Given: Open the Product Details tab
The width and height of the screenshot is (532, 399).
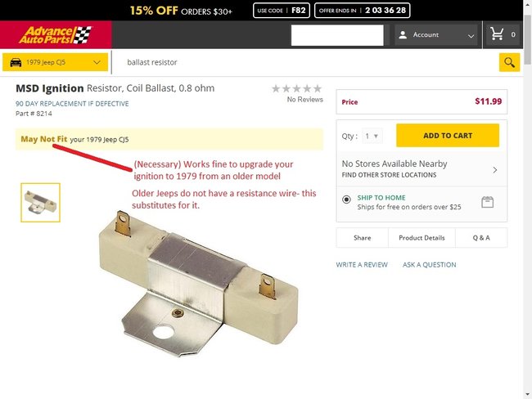Looking at the screenshot, I should (x=422, y=238).
